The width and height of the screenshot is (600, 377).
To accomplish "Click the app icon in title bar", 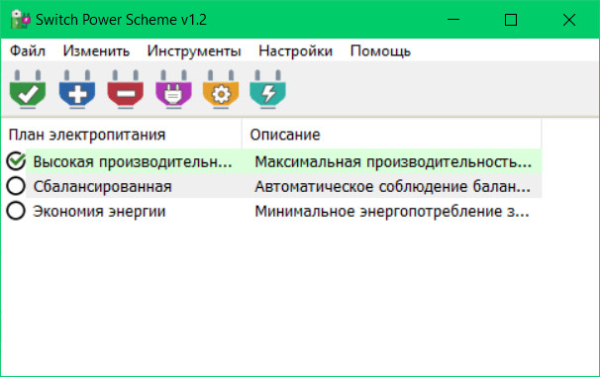I will (20, 19).
